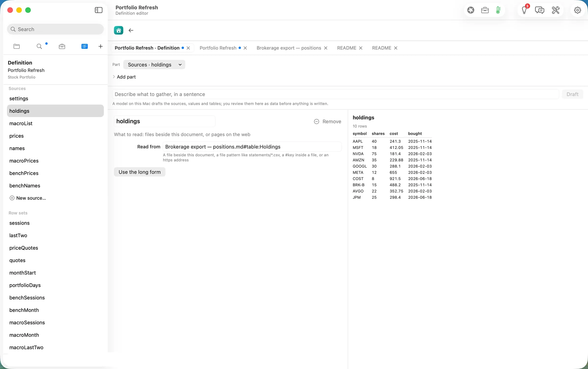Viewport: 588px width, 369px height.
Task: Switch to Brokerage export — positions tab
Action: pyautogui.click(x=289, y=48)
